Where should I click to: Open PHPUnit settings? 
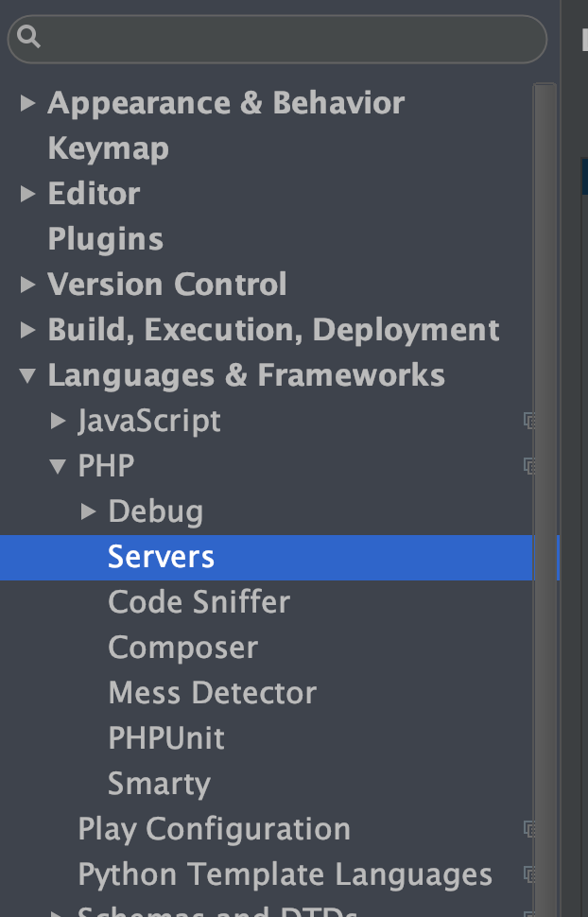coord(166,738)
